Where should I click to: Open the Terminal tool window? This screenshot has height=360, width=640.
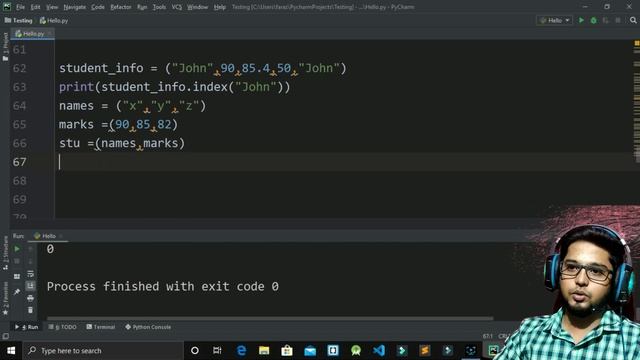pyautogui.click(x=101, y=327)
